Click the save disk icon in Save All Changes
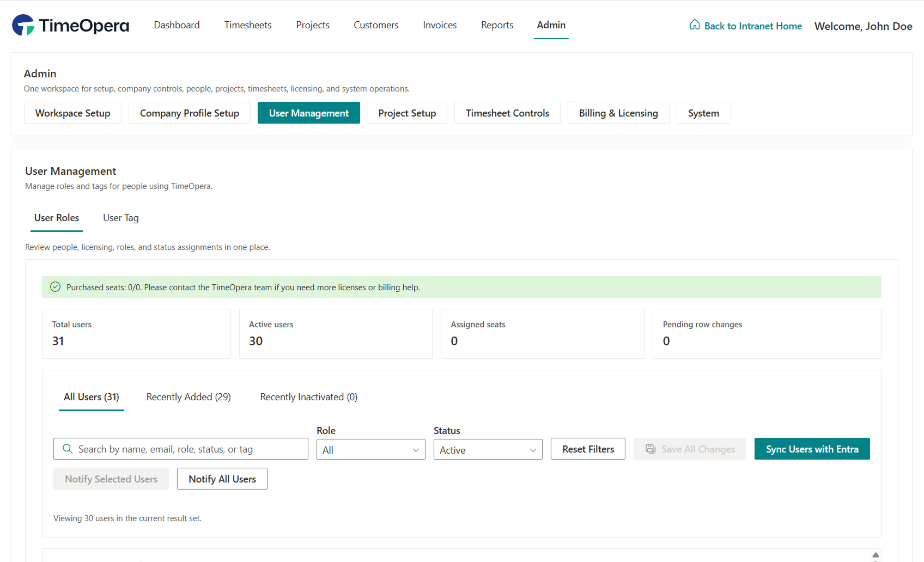This screenshot has width=924, height=562. pos(651,449)
